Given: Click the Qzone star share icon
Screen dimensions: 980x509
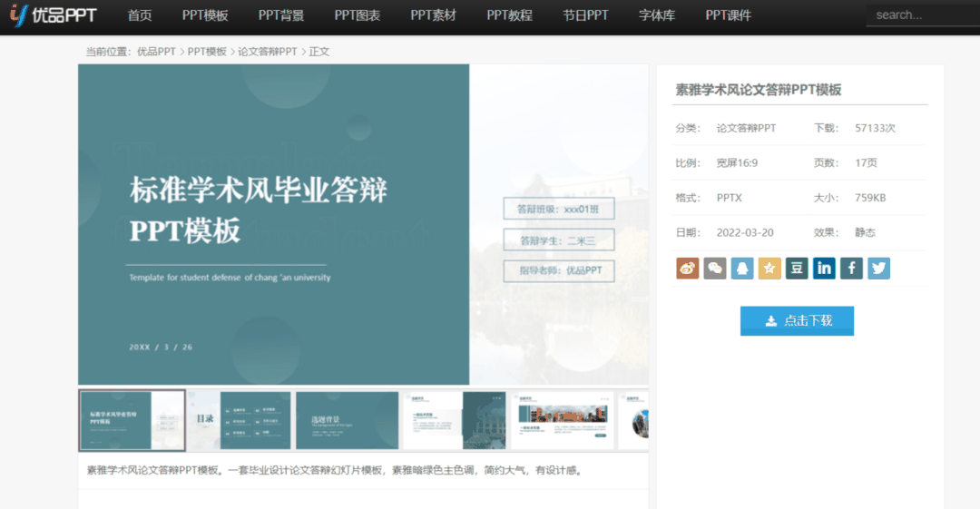Looking at the screenshot, I should [x=769, y=268].
